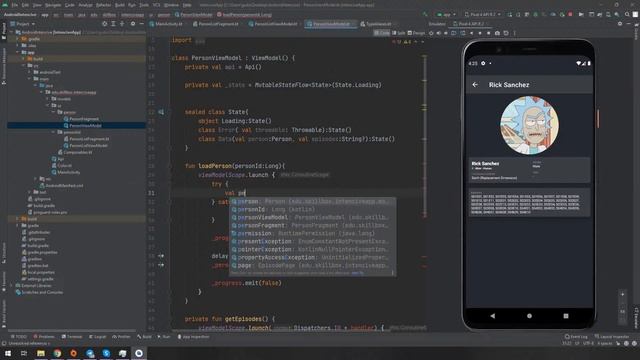
Task: Collapse the personlist package folder
Action: coord(53,132)
